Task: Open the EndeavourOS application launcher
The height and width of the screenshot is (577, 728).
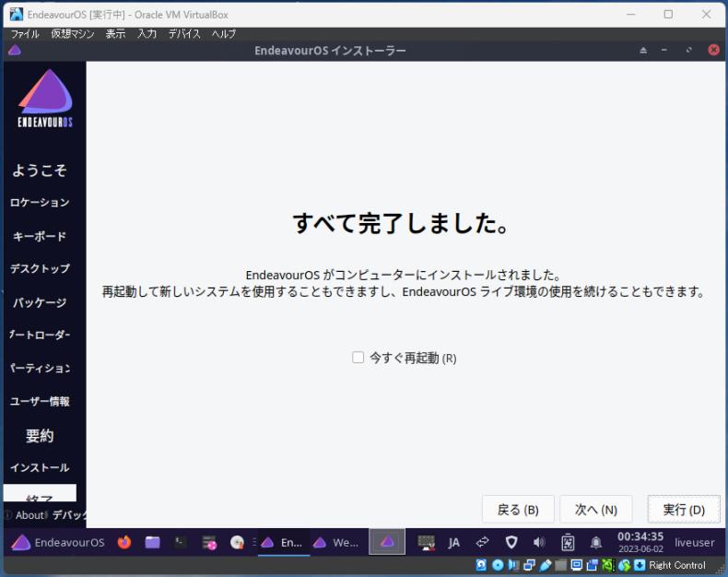Action: [57, 542]
